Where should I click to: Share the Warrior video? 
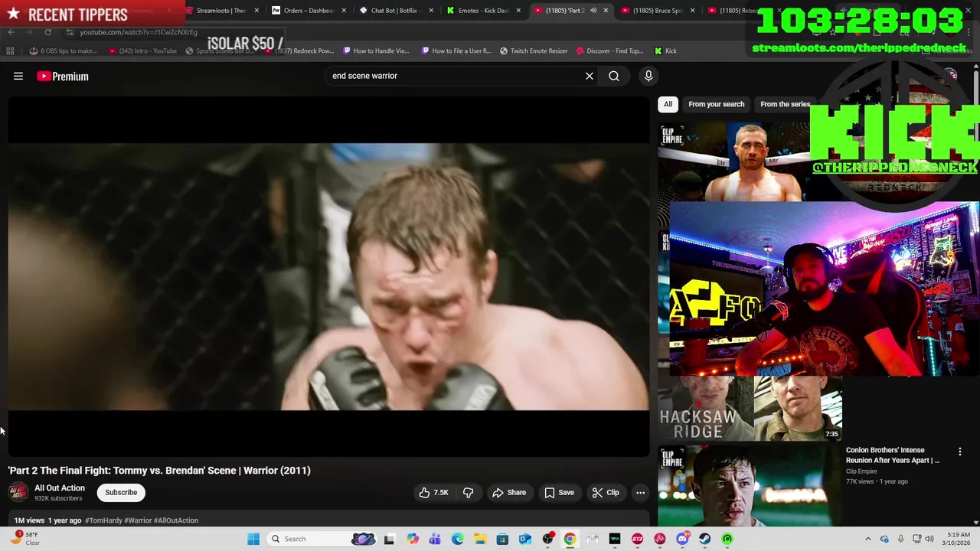(509, 493)
